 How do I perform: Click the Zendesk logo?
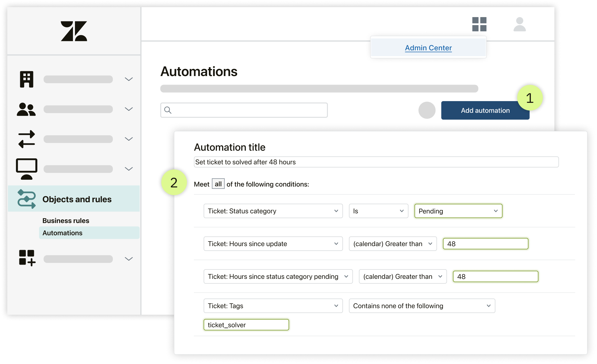point(74,31)
